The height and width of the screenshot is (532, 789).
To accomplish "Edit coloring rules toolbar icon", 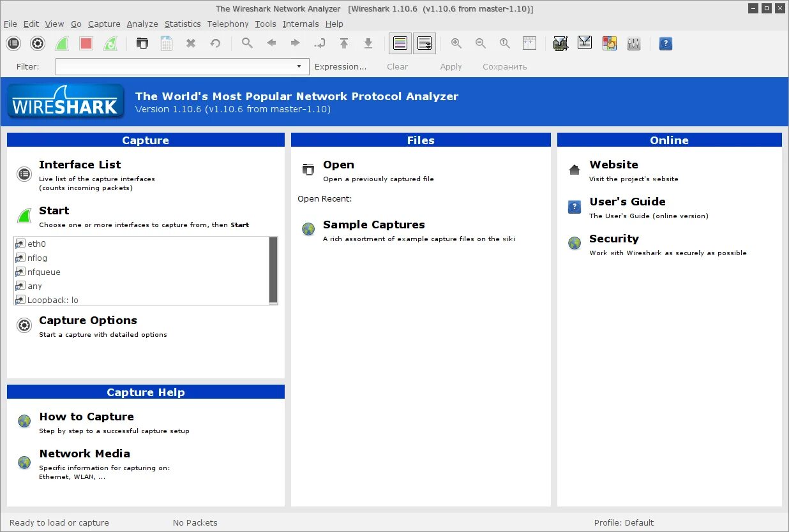I will coord(610,43).
